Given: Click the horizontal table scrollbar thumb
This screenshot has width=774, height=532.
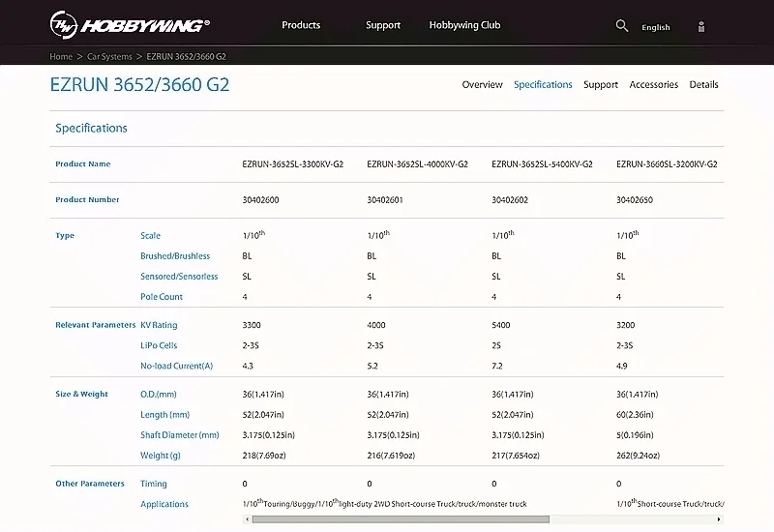Looking at the screenshot, I should click(401, 519).
